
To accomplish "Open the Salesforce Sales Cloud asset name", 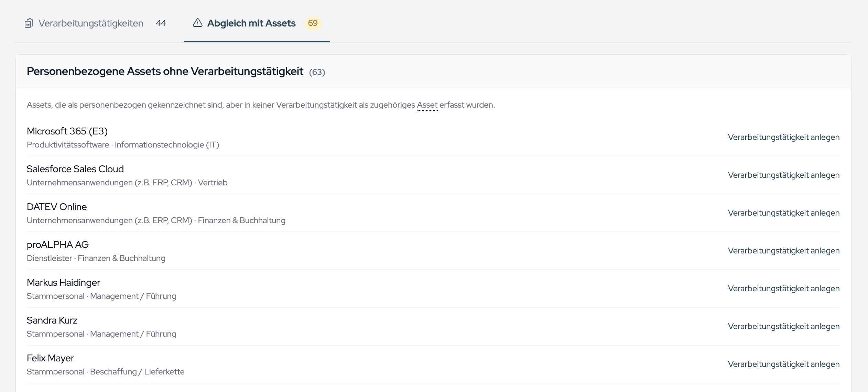I will pos(75,169).
